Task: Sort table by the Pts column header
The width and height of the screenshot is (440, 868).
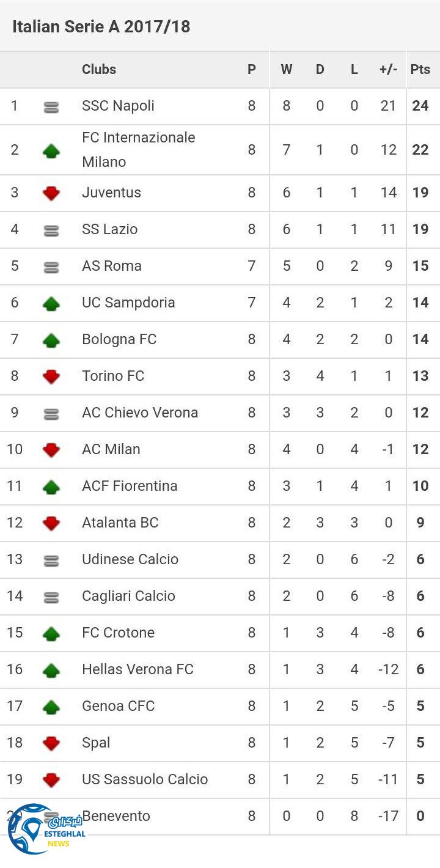Action: [x=420, y=69]
